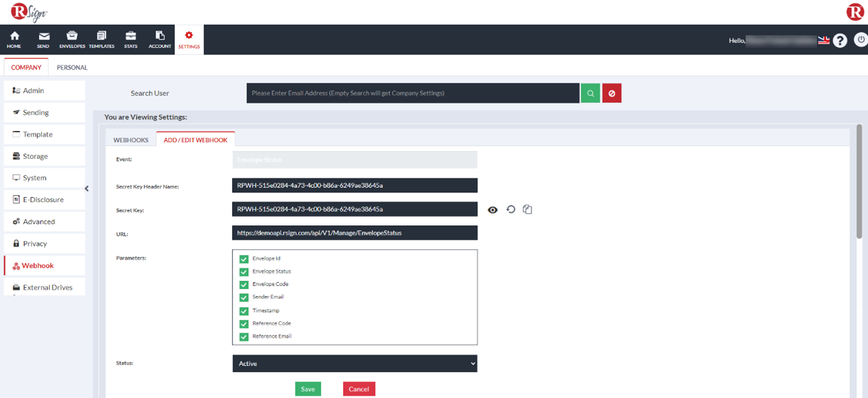The width and height of the screenshot is (868, 398).
Task: Open the WEBHOOKS tab
Action: pyautogui.click(x=130, y=139)
